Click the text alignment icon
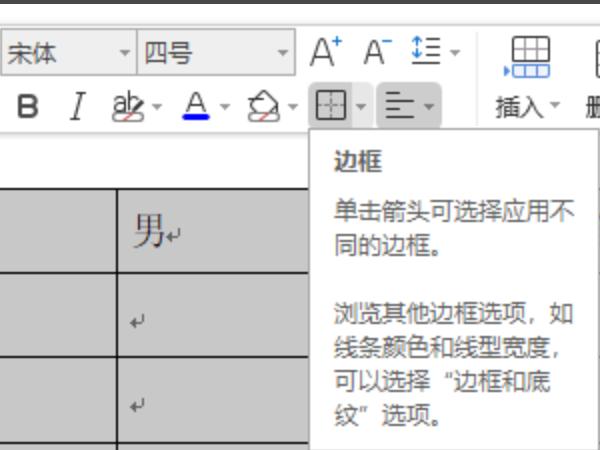600x450 pixels. point(400,105)
